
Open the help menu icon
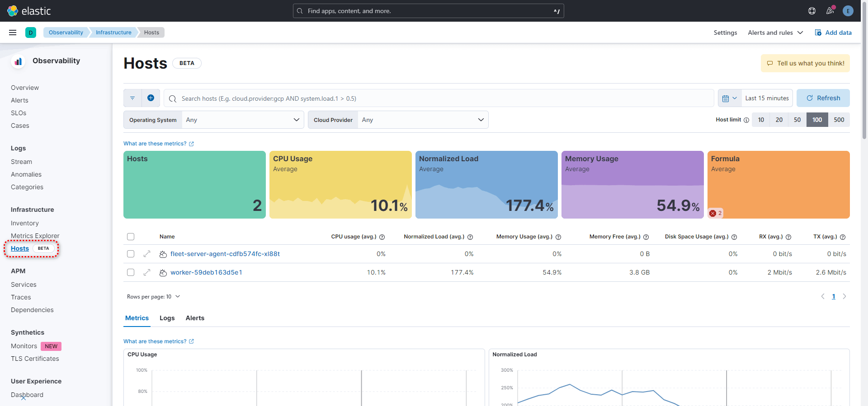(x=812, y=11)
